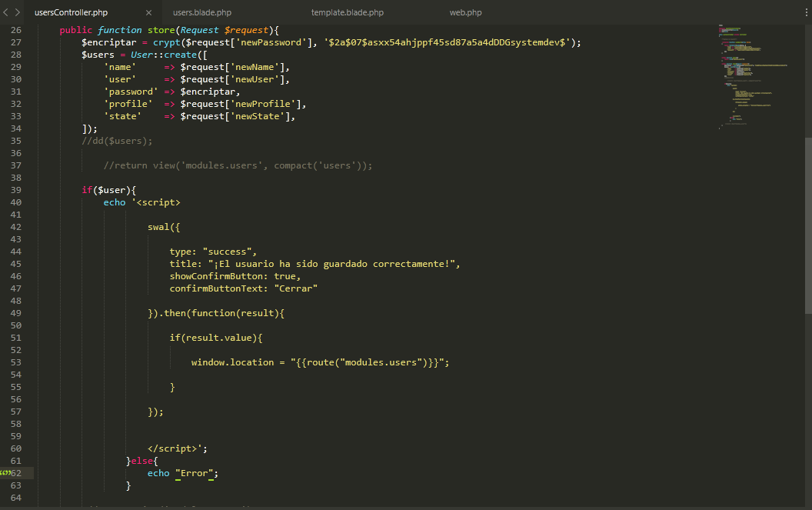Click line number 26 in gutter
Viewport: 812px width, 510px height.
(16, 30)
